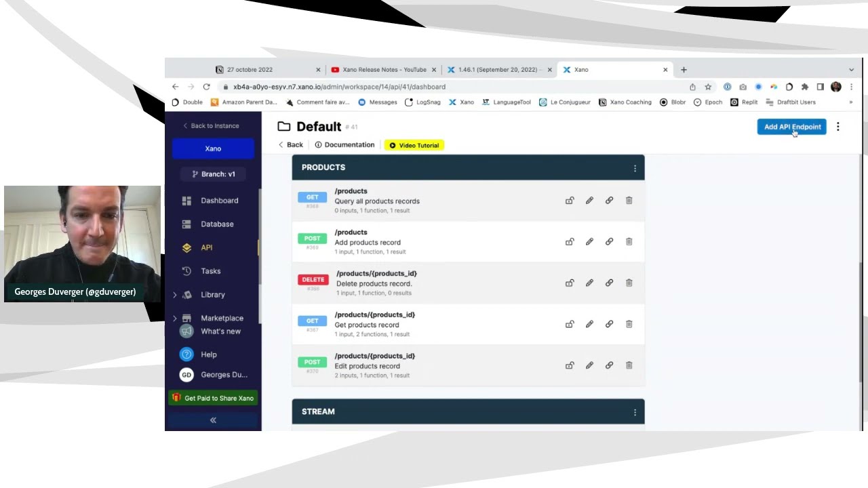Copy link for Edit products record endpoint
868x488 pixels.
click(609, 365)
